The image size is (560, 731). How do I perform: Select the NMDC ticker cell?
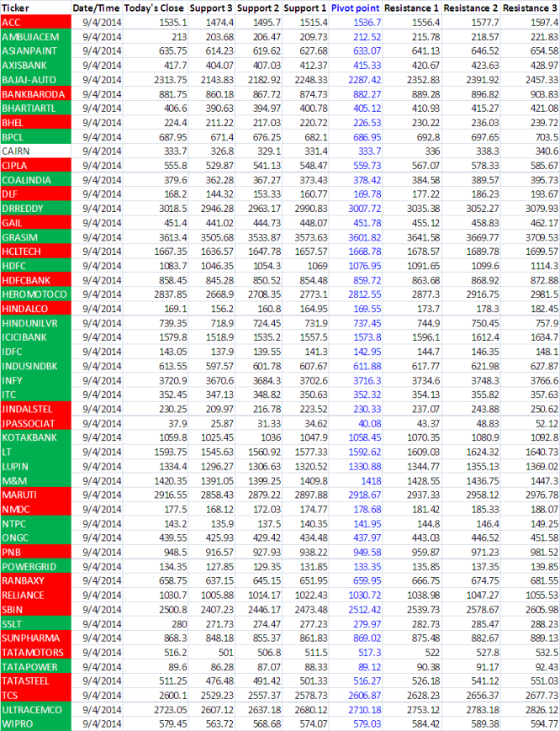pos(36,509)
